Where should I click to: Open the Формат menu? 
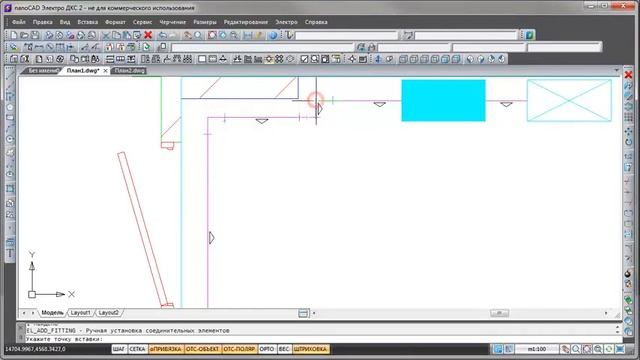[x=116, y=22]
